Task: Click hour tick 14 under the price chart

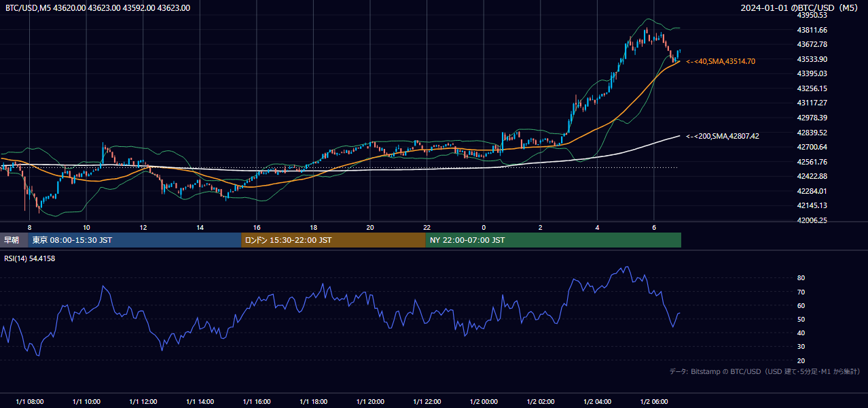Action: pos(200,227)
